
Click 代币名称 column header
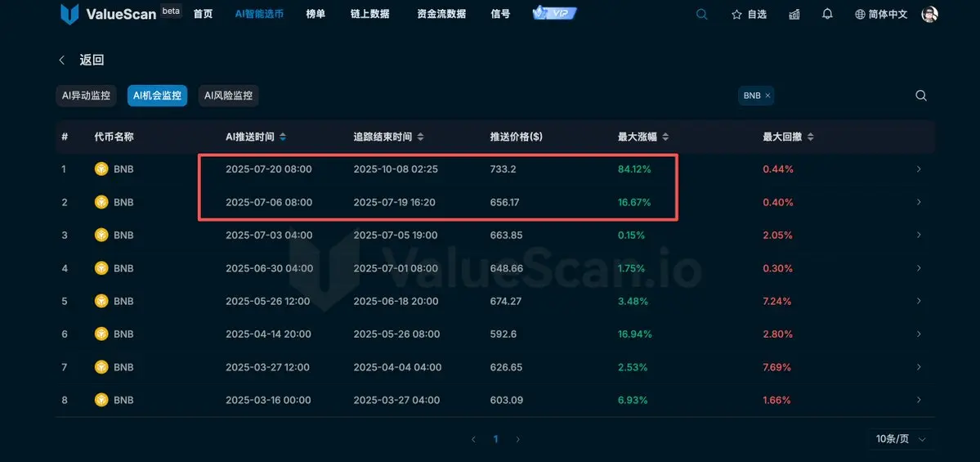click(114, 137)
